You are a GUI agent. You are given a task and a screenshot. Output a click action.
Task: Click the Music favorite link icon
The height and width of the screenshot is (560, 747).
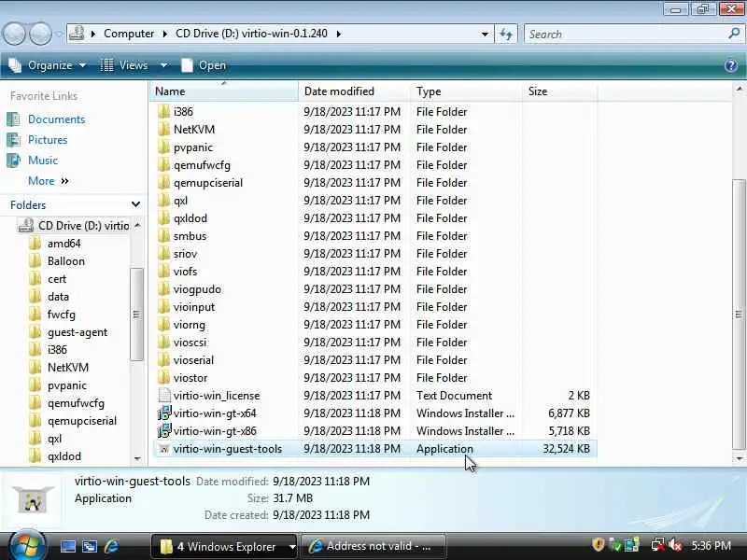click(x=13, y=160)
